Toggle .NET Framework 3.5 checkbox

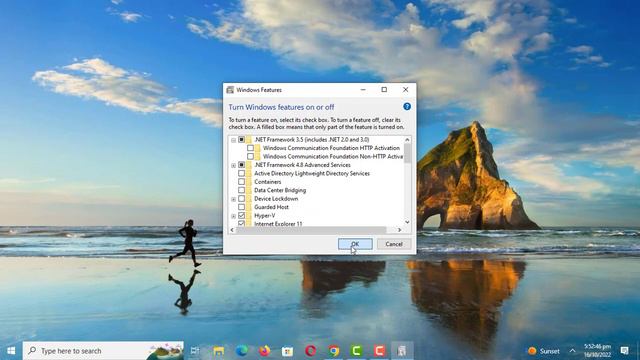coord(241,140)
